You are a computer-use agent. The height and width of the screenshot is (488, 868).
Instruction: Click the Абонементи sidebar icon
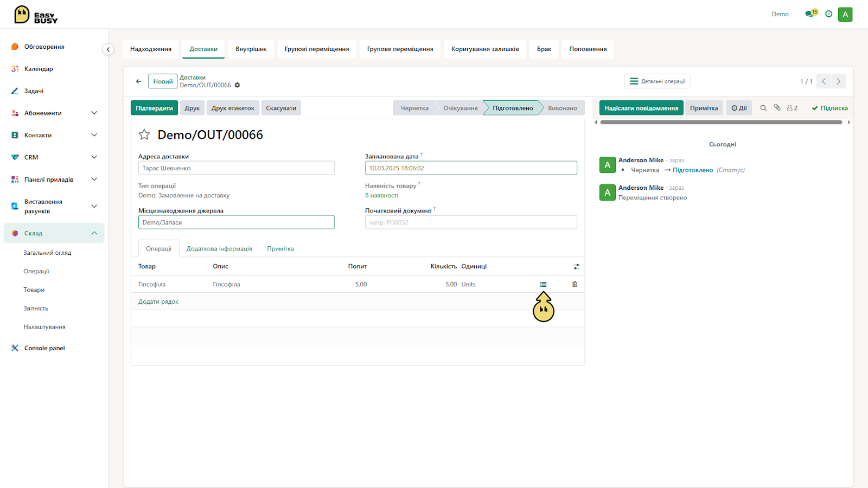(x=15, y=113)
